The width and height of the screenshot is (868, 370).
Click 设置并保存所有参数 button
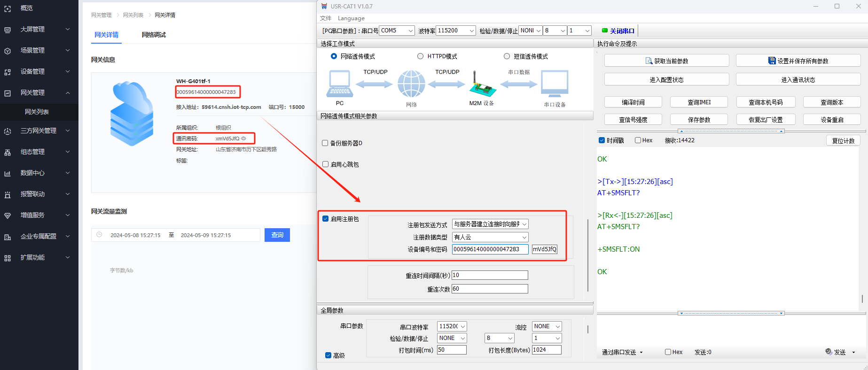point(798,61)
